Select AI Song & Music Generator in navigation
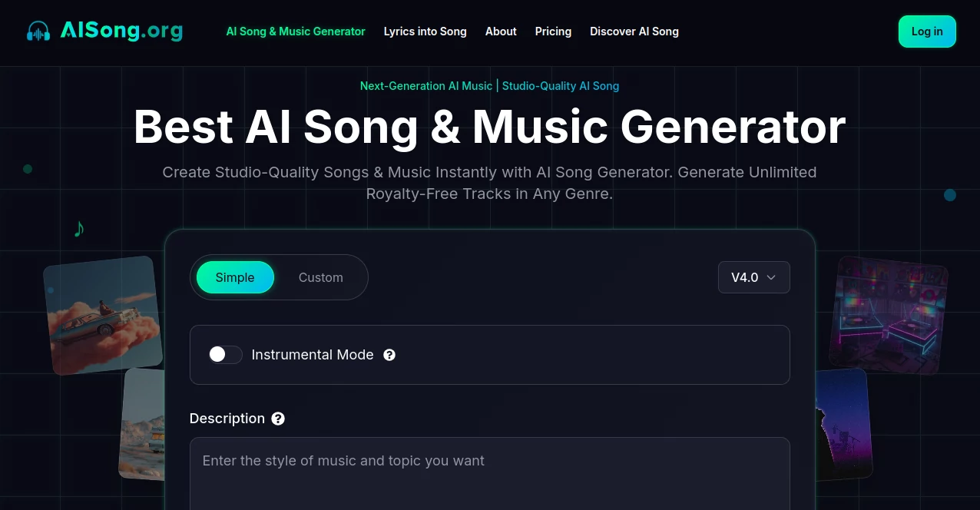 pos(296,31)
